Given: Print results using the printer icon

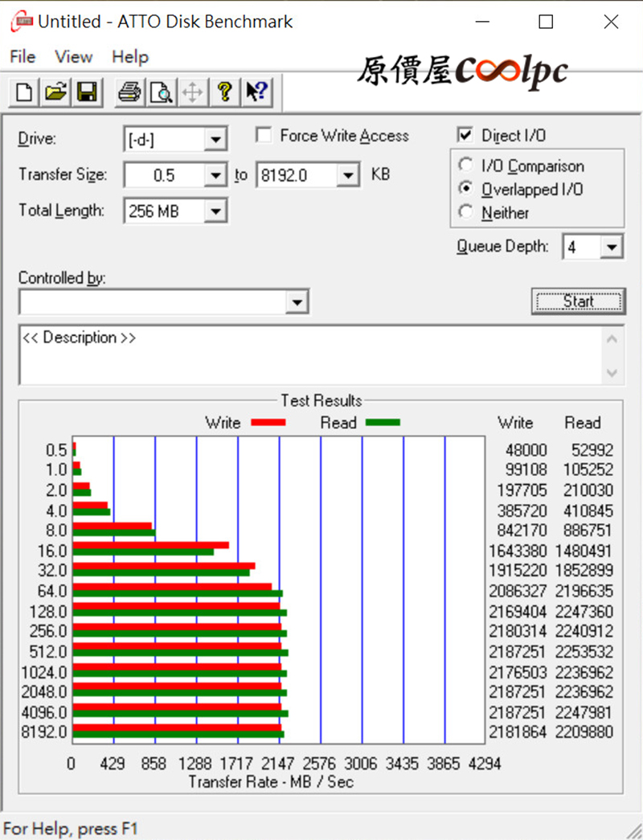Looking at the screenshot, I should (x=129, y=92).
